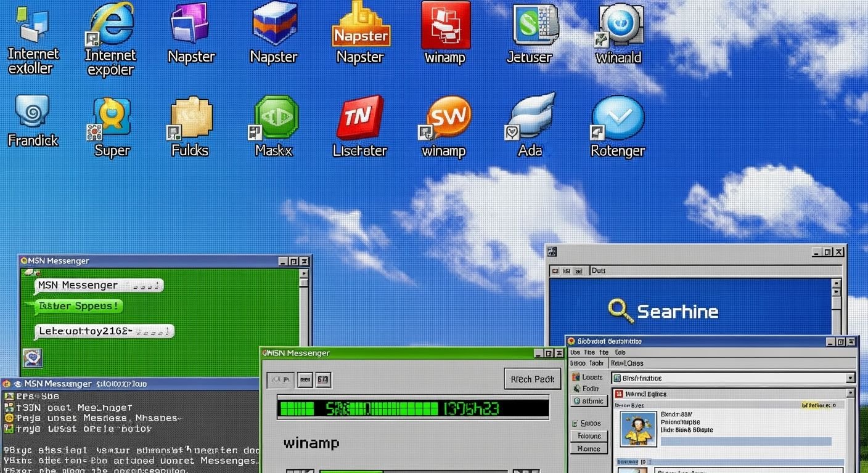Image resolution: width=868 pixels, height=473 pixels.
Task: Open the red TN Lischater icon
Action: (x=360, y=117)
